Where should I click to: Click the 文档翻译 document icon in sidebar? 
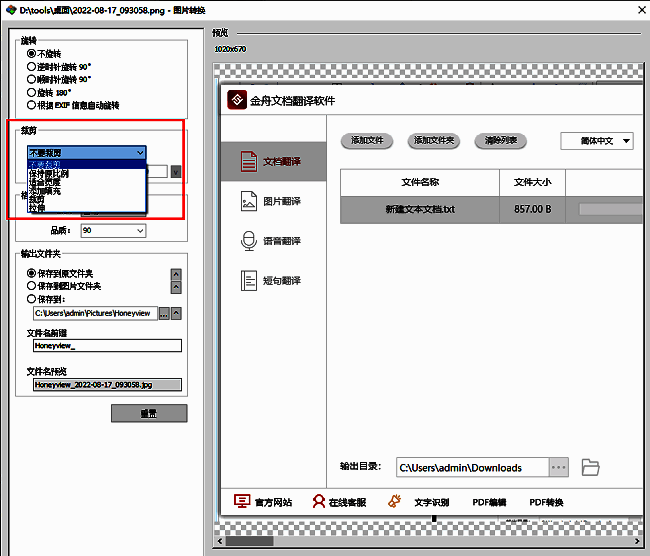[x=247, y=161]
